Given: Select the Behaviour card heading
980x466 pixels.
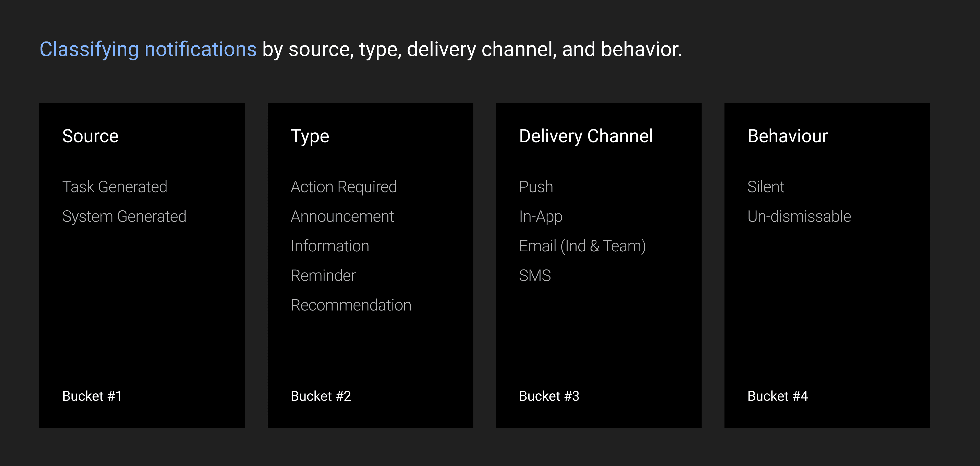Looking at the screenshot, I should pyautogui.click(x=787, y=136).
